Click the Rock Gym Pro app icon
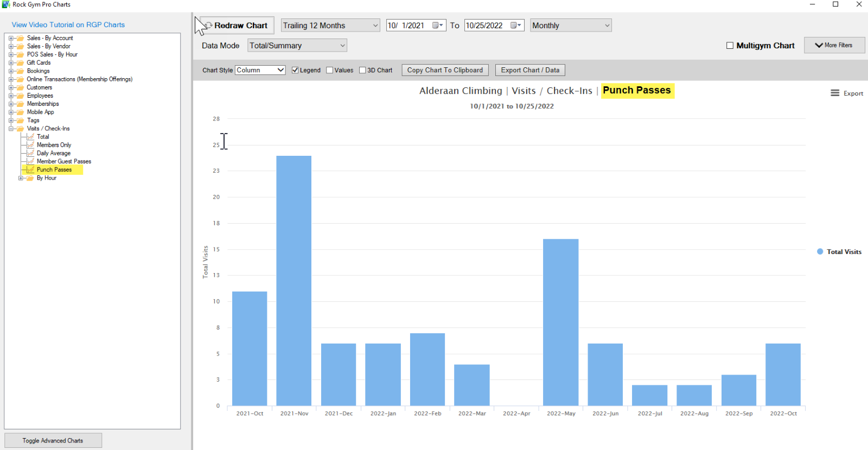Screen dimensions: 868x450 [x=6, y=4]
